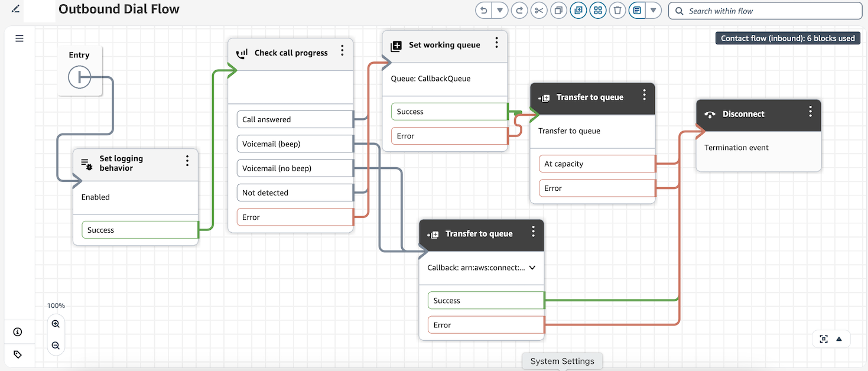Screen dimensions: 868x371
Task: Click the System Settings button
Action: click(x=562, y=361)
